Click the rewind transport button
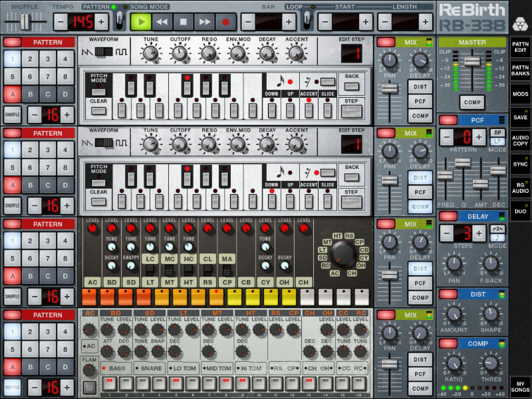 [x=162, y=22]
